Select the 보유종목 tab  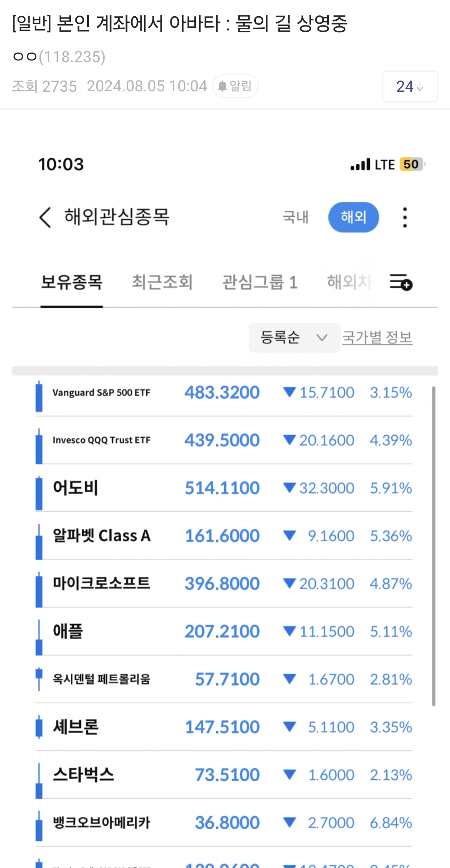[x=72, y=282]
